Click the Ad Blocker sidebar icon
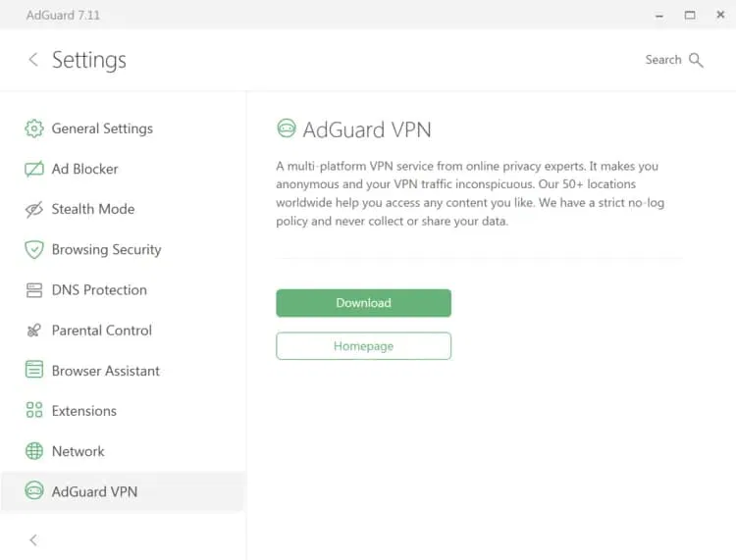The height and width of the screenshot is (560, 736). click(x=34, y=169)
